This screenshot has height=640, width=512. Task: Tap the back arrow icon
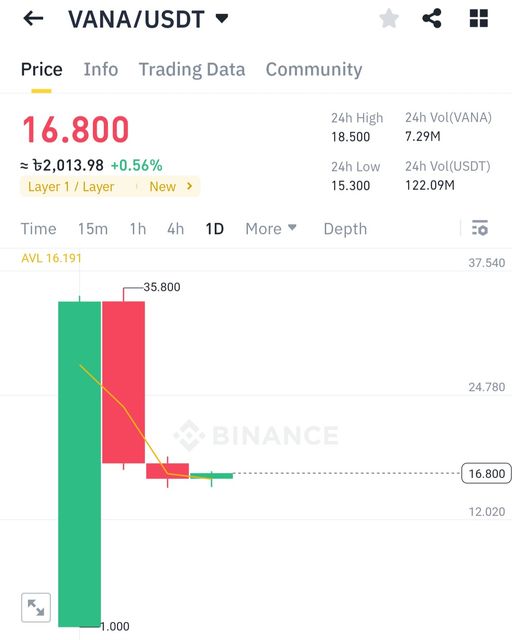[33, 18]
